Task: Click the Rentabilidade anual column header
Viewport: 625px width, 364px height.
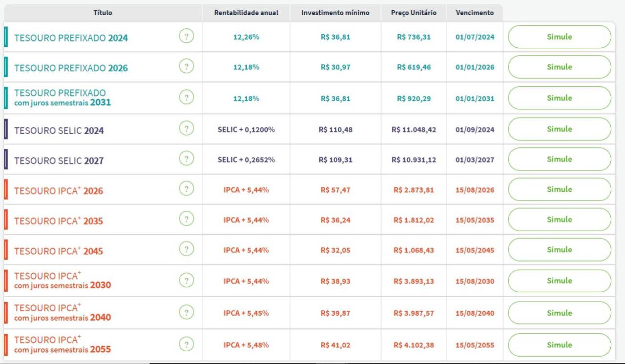Action: [x=246, y=13]
